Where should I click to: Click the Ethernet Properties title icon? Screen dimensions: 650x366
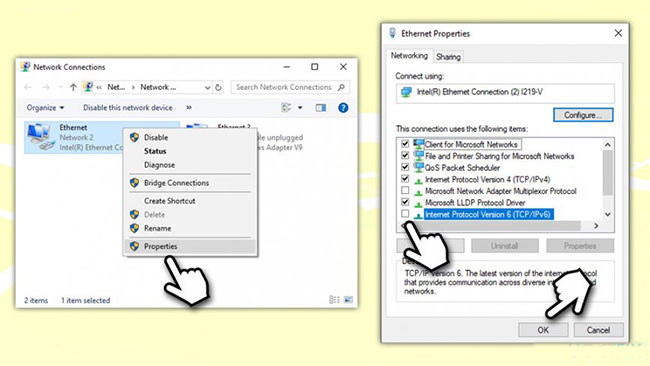392,33
